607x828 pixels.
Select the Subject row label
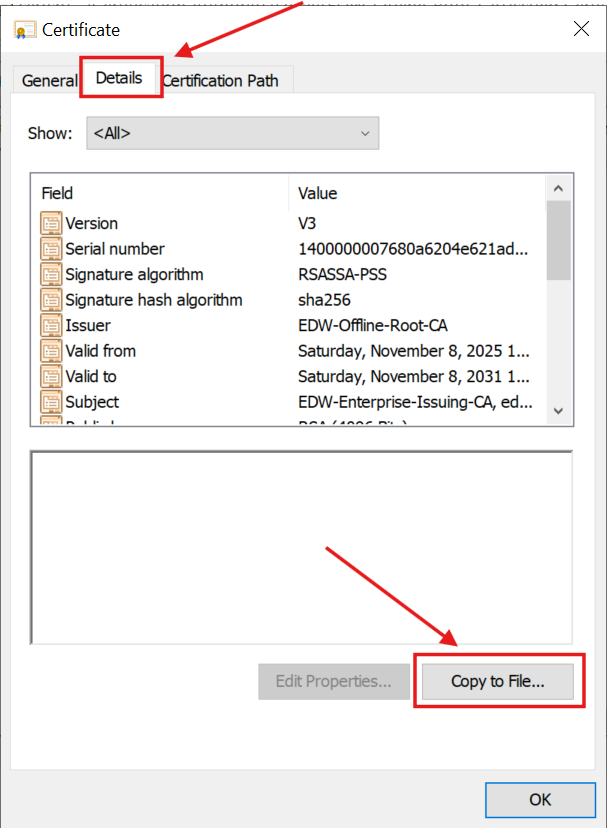tap(92, 402)
